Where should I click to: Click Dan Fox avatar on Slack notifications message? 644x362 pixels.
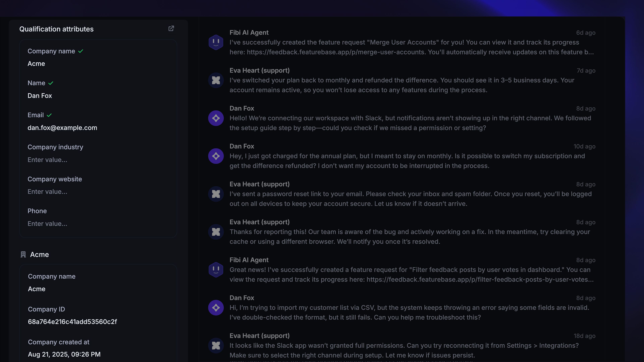216,118
